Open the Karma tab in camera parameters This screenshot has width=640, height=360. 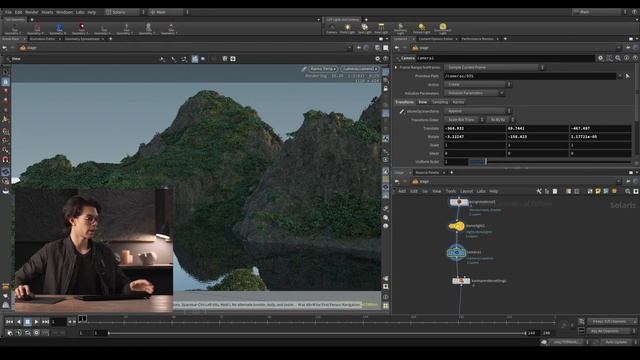[x=458, y=102]
